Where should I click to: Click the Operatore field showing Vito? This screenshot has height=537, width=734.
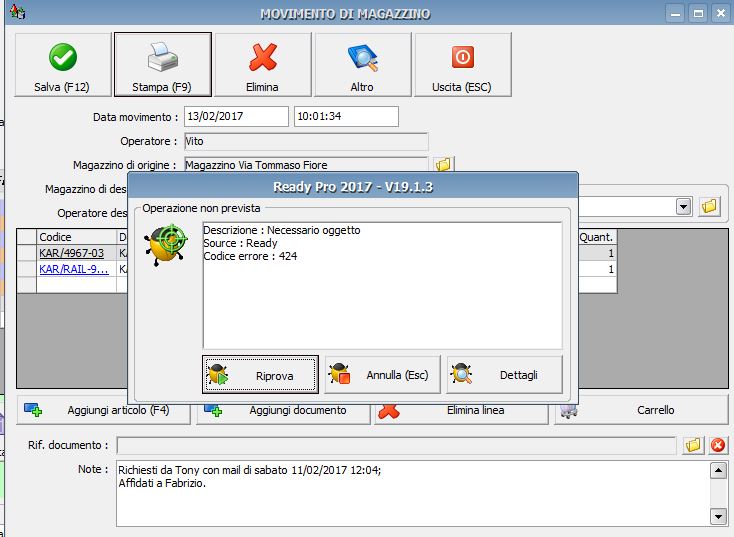(306, 141)
